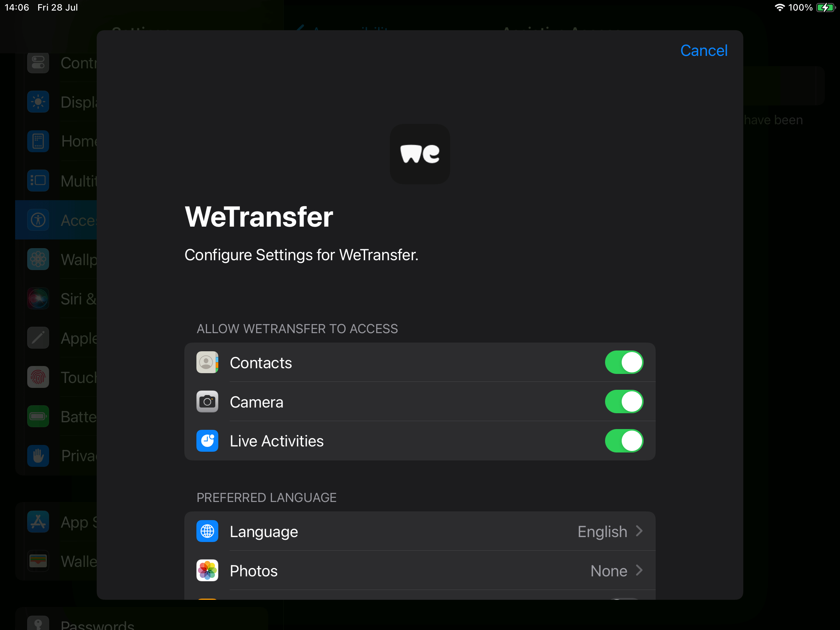The height and width of the screenshot is (630, 840).
Task: Tap the Contacts app icon
Action: [207, 362]
